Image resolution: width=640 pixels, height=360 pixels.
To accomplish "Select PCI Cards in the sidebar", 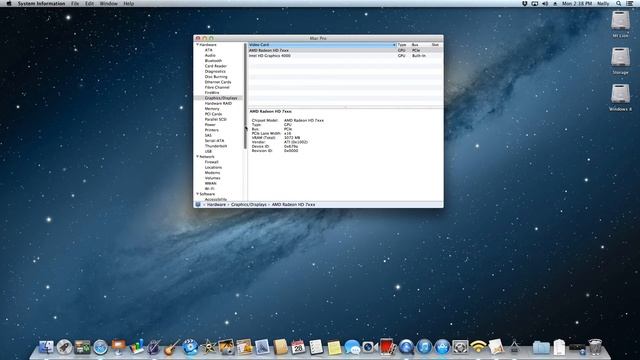I will [213, 114].
